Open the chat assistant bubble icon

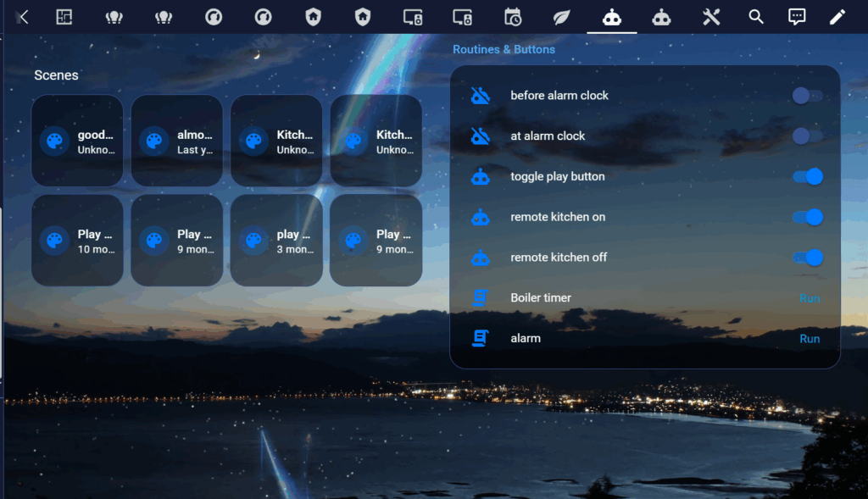tap(797, 17)
